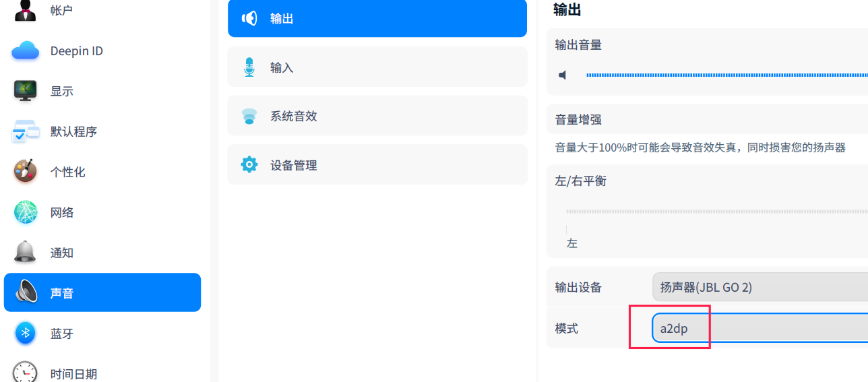Image resolution: width=868 pixels, height=382 pixels.
Task: Open the 帐户 settings entry
Action: click(102, 10)
